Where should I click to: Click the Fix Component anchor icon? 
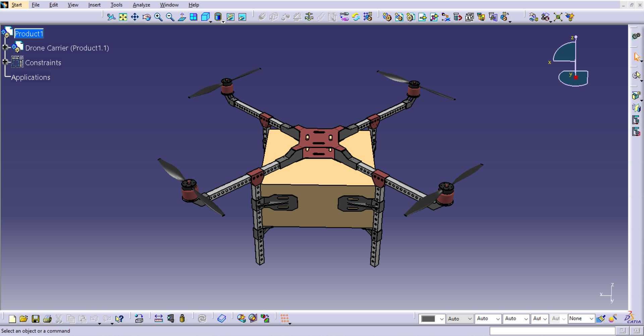coord(309,17)
